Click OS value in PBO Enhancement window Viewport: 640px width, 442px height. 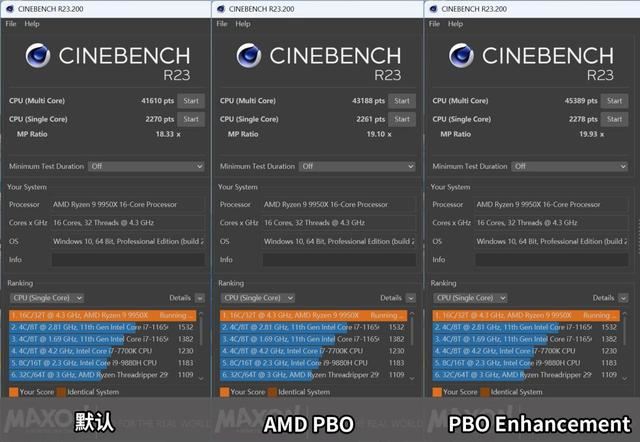pyautogui.click(x=551, y=242)
